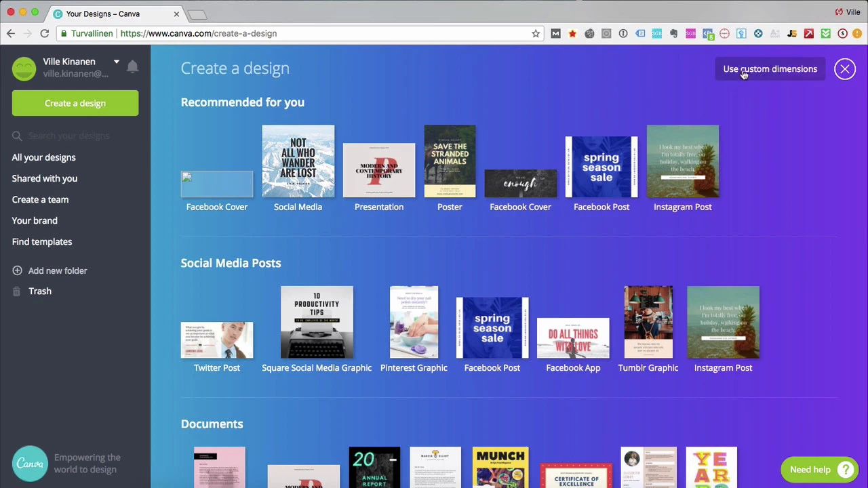Screen dimensions: 868x488
Task: Open Your brand page
Action: [x=35, y=220]
